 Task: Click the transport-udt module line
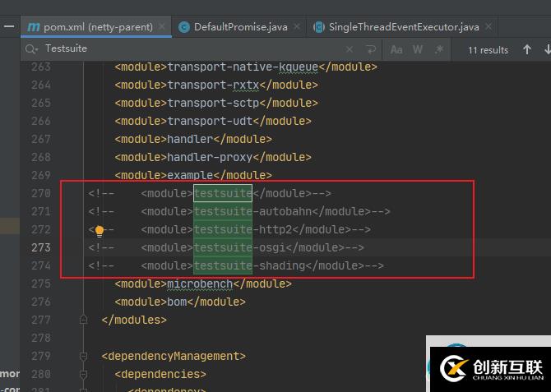click(213, 121)
